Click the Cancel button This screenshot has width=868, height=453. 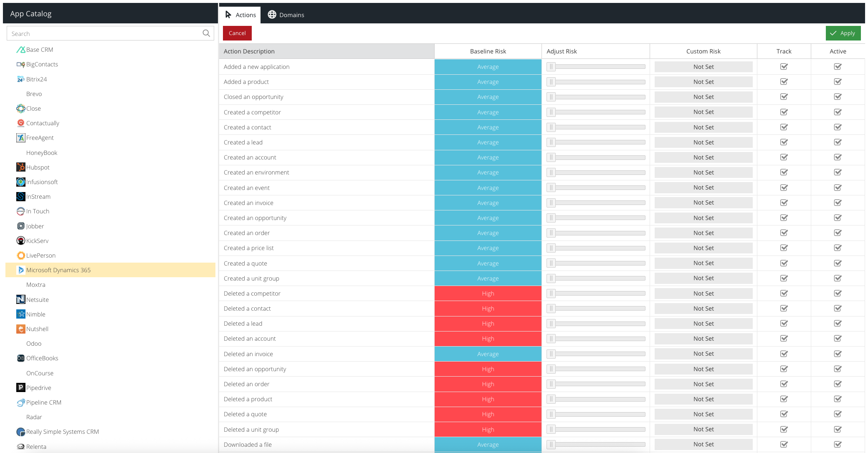pos(237,33)
